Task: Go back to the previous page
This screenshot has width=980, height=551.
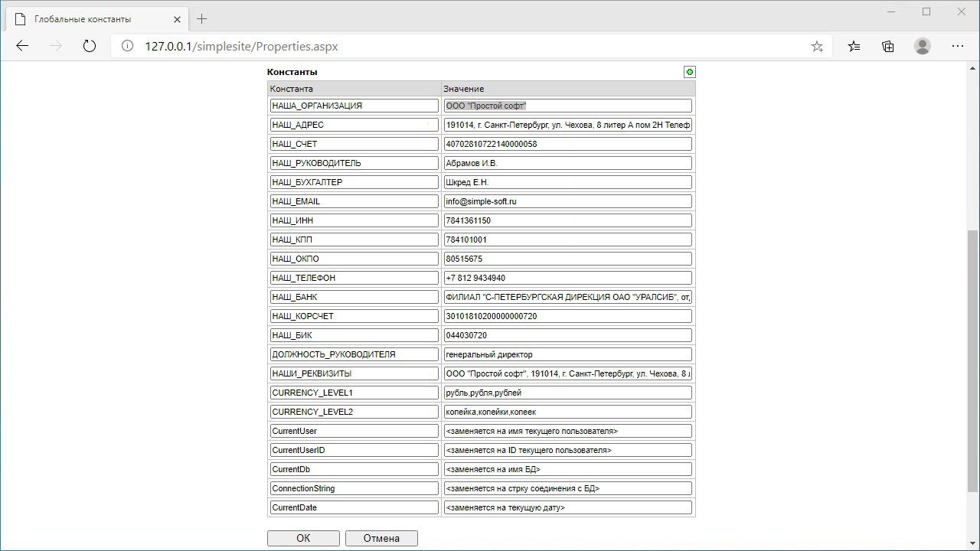Action: (x=22, y=46)
